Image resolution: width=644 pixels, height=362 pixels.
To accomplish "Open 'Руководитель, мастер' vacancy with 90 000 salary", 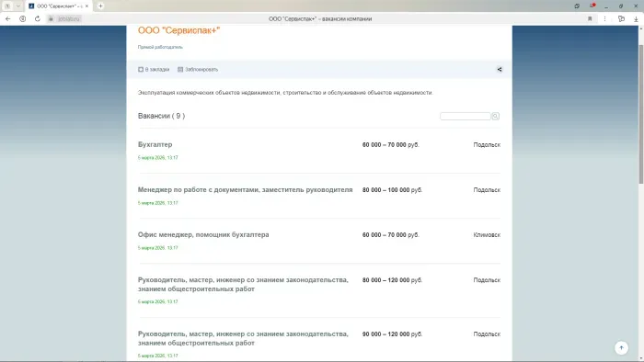I will (x=243, y=338).
